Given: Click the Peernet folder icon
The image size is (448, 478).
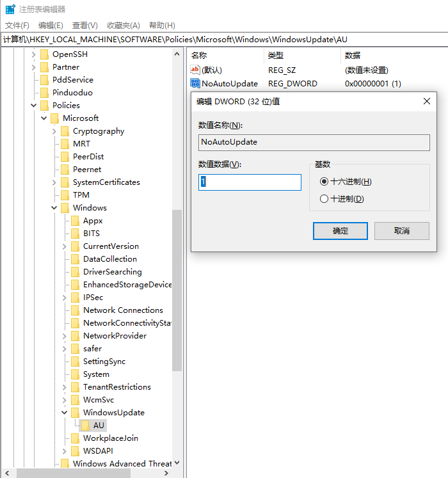Looking at the screenshot, I should [65, 170].
